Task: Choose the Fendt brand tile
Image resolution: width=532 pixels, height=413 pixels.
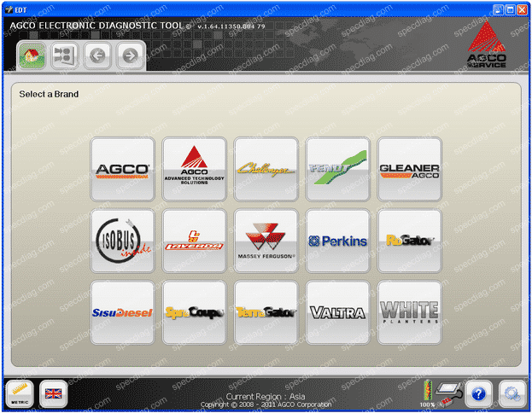Action: (x=338, y=169)
